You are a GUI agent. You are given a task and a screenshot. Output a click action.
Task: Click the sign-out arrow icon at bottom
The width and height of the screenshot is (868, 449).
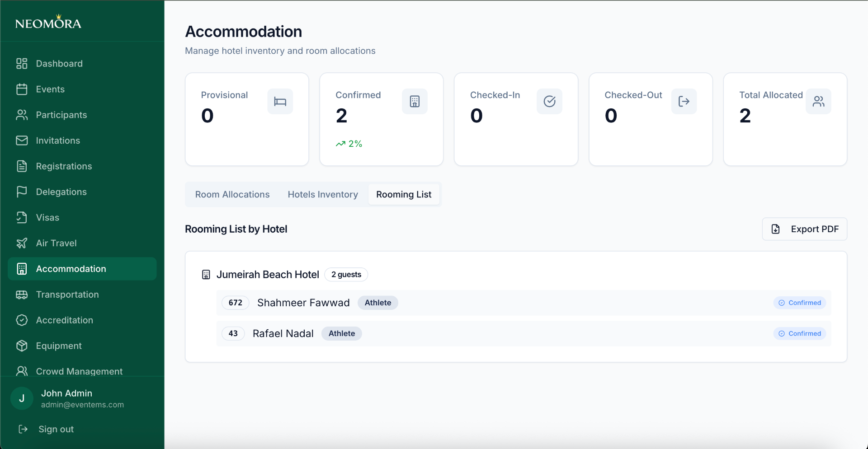23,429
